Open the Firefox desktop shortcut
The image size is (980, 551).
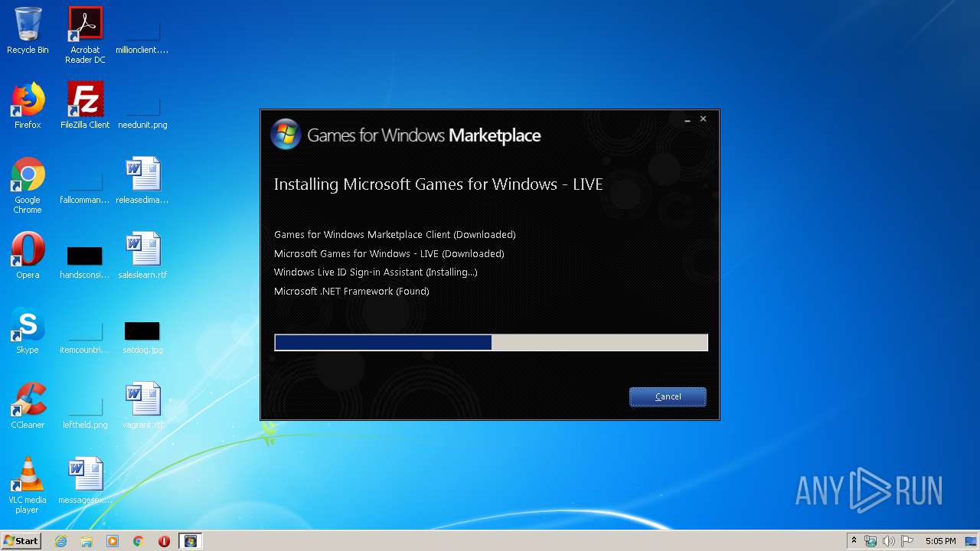click(x=28, y=106)
